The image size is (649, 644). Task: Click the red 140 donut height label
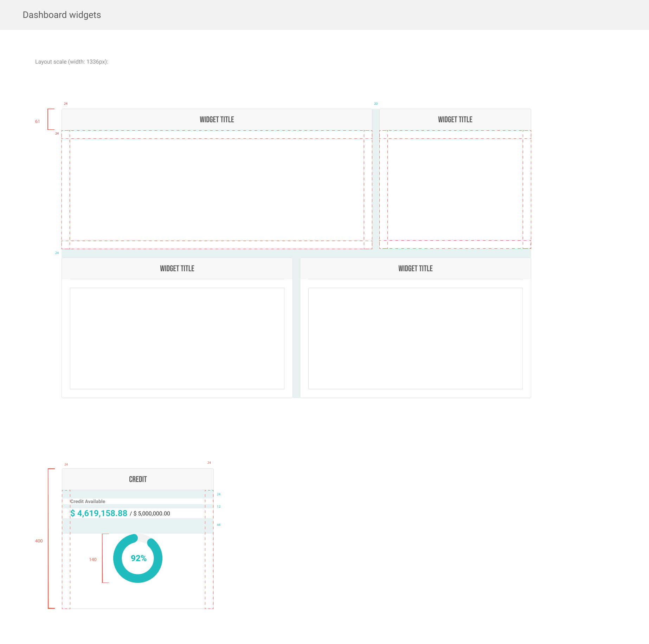coord(92,560)
